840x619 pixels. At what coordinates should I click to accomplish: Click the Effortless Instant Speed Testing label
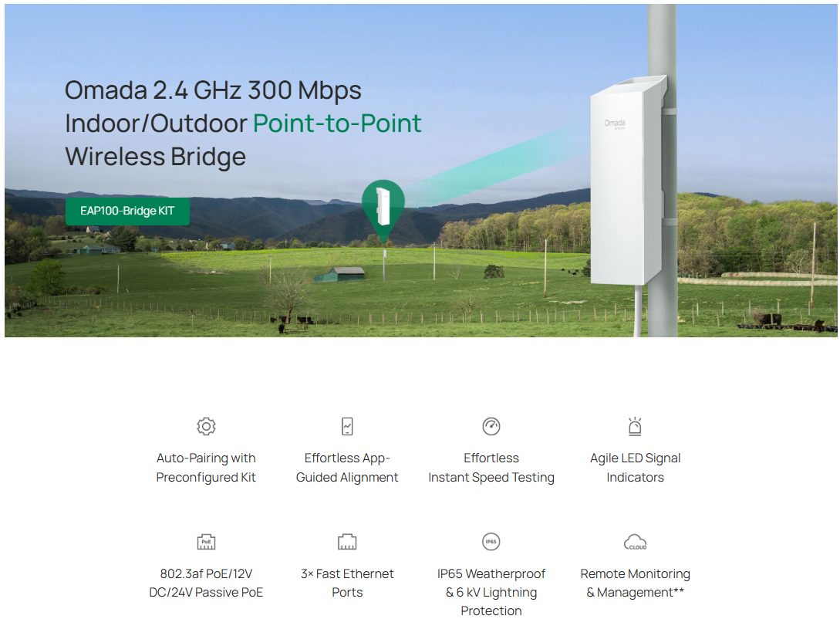pyautogui.click(x=491, y=468)
